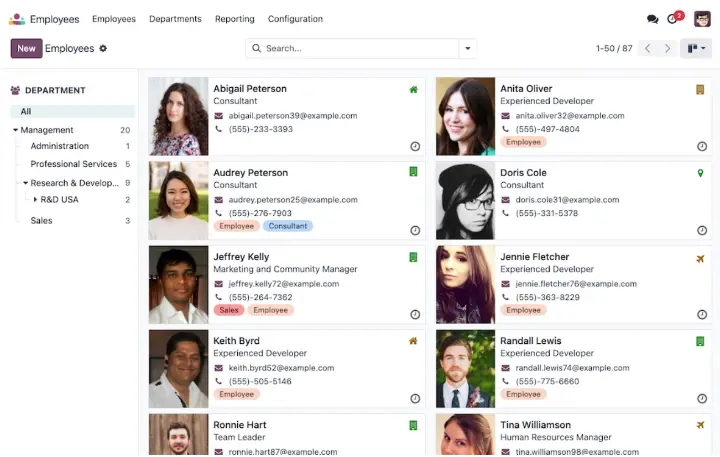Viewport: 720px width, 457px height.
Task: Filter by Professional Services department
Action: coord(73,164)
